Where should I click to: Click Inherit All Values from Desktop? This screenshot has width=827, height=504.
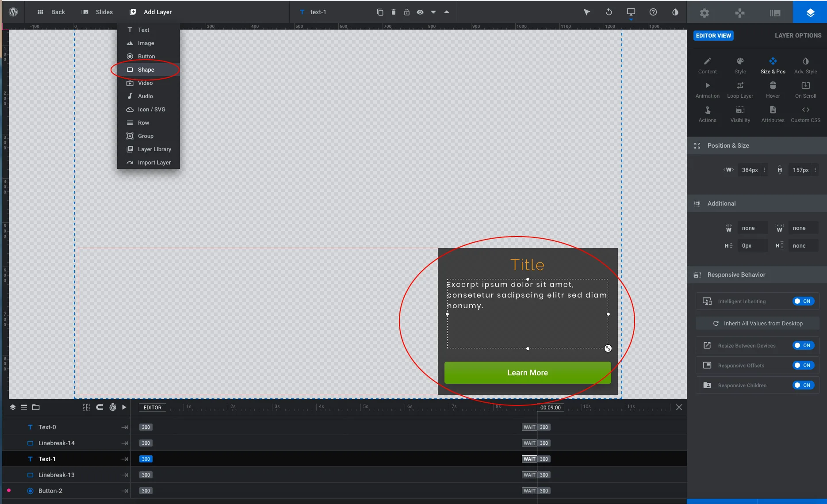758,323
